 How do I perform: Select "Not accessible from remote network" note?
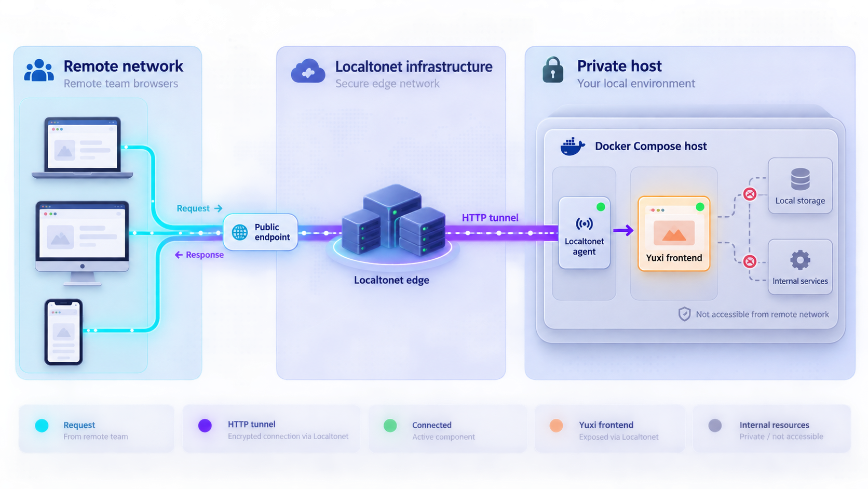tap(762, 314)
